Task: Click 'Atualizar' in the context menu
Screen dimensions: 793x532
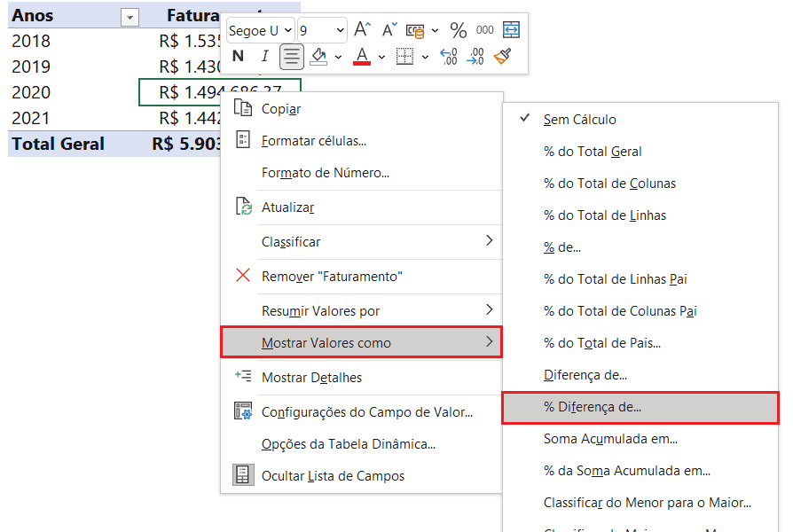Action: (x=287, y=207)
